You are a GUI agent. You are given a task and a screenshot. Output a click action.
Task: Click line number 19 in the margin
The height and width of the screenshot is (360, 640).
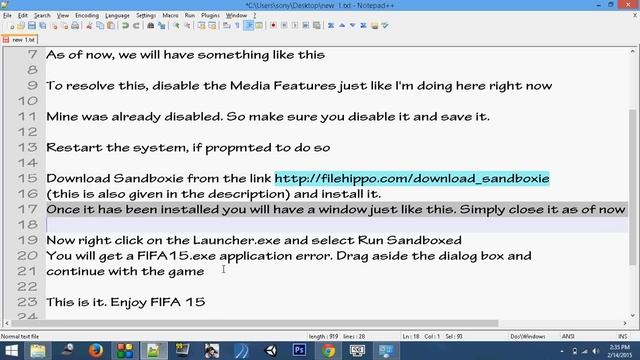27,240
